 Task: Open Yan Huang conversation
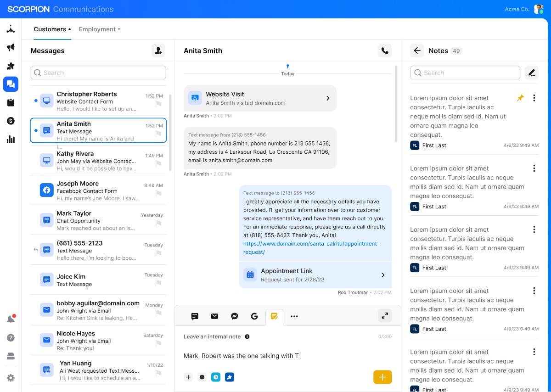[x=98, y=370]
